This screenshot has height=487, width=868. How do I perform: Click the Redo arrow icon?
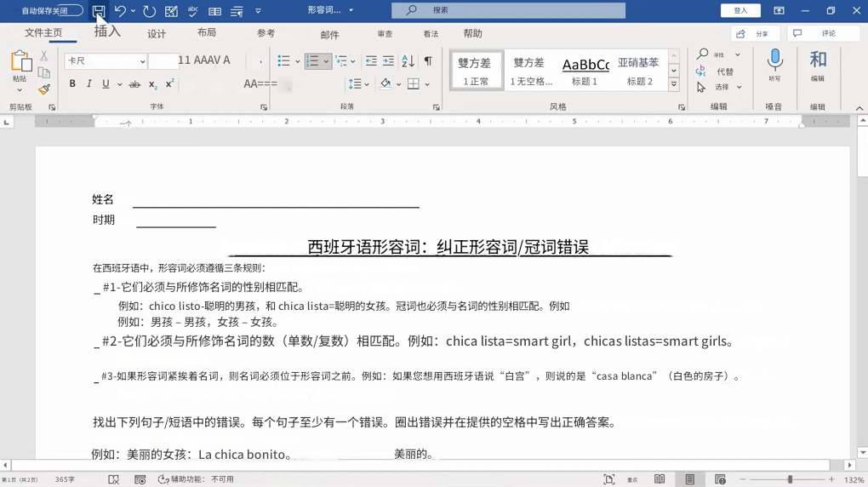[x=149, y=10]
